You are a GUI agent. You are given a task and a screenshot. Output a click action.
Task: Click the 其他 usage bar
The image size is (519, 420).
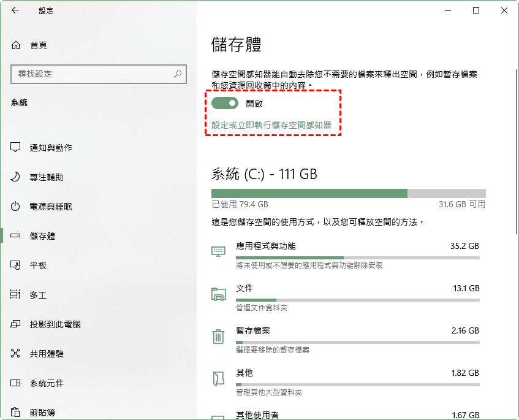click(358, 384)
